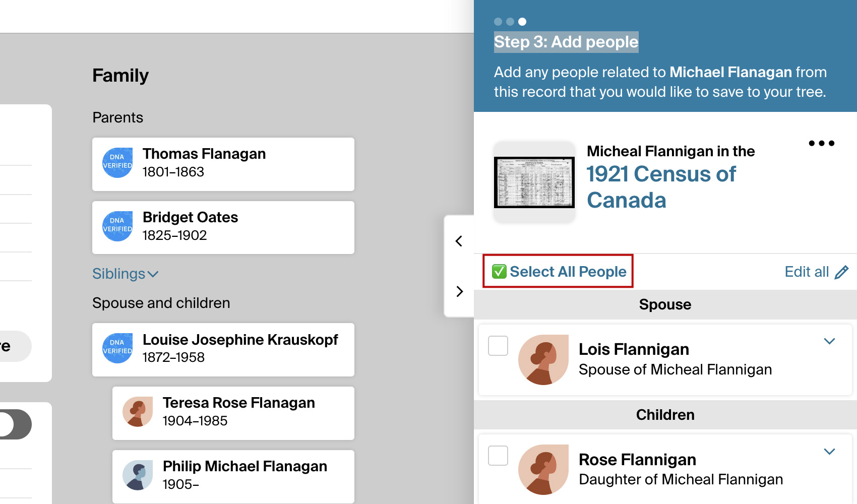Click Bridget Oates' DNA Verified badge
This screenshot has width=857, height=504.
[117, 226]
